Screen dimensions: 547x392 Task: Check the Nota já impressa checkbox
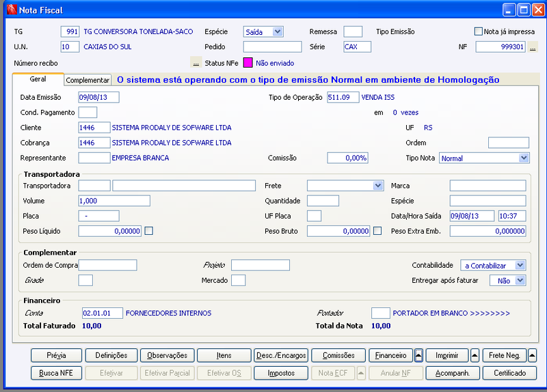tap(478, 31)
